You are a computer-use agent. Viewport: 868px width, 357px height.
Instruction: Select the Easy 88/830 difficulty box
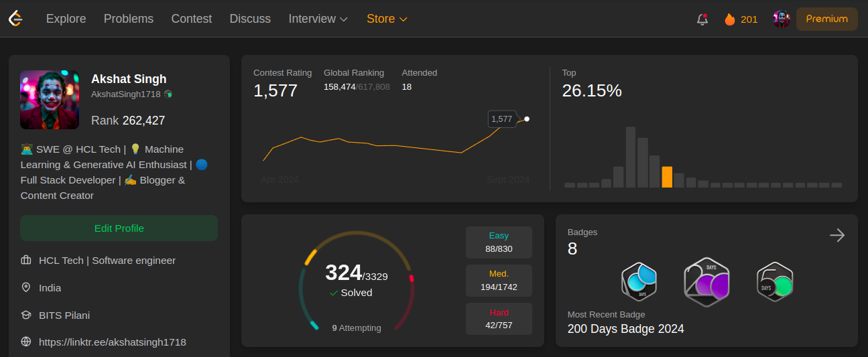pos(499,242)
